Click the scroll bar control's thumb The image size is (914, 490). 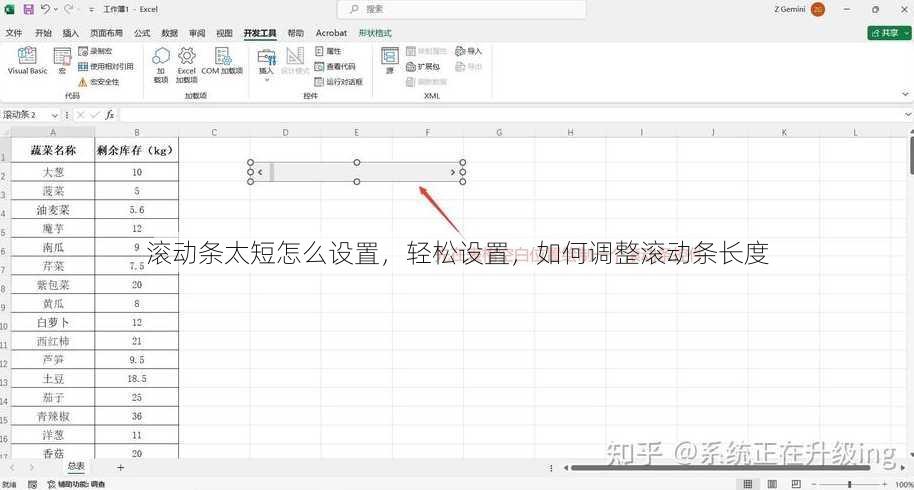tap(272, 172)
